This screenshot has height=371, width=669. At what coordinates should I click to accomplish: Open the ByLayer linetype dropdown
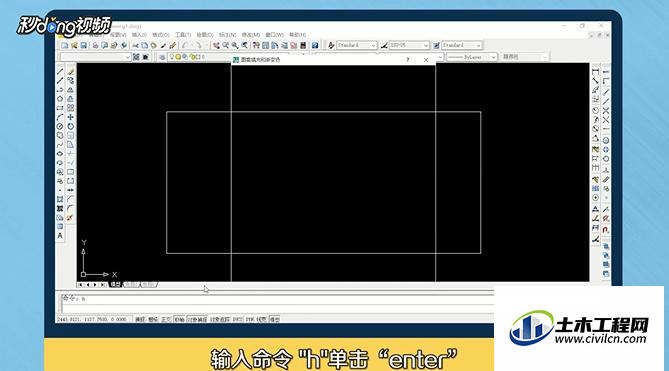(472, 57)
